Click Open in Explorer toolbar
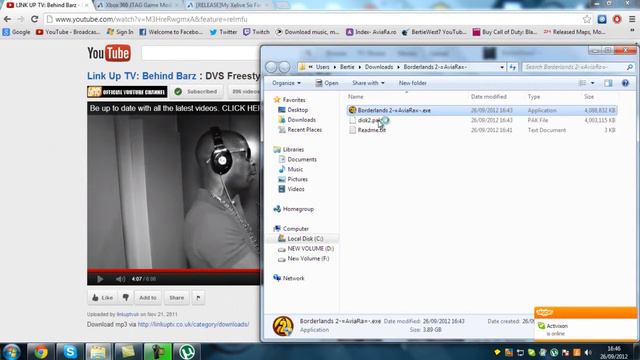Screen dimensions: 640x360 click(x=327, y=83)
